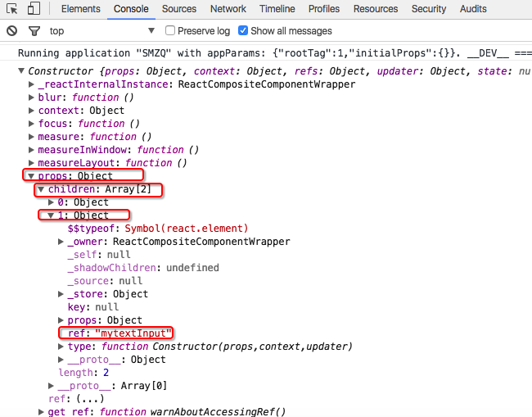
Task: Expand the measureInWindow function entry
Action: click(x=31, y=150)
